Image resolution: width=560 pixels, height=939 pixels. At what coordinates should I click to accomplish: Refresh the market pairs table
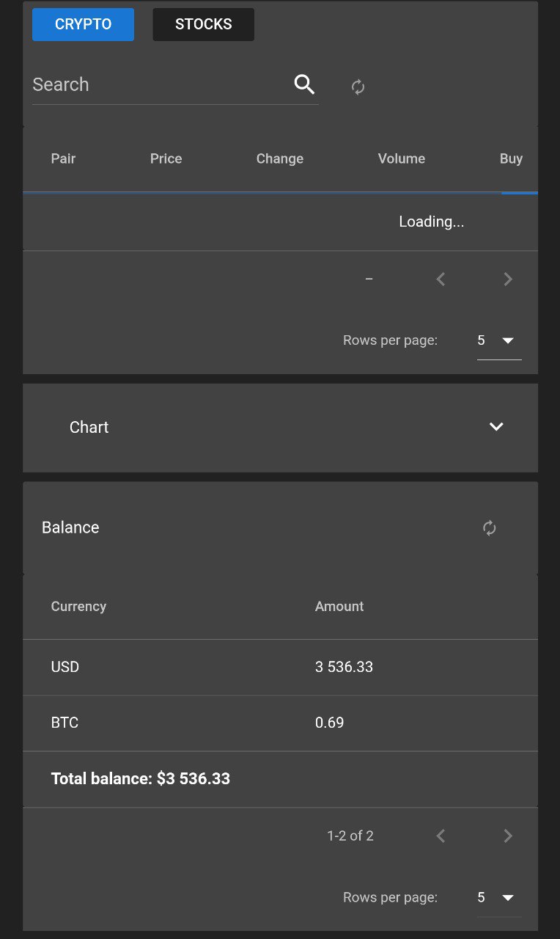click(x=358, y=87)
